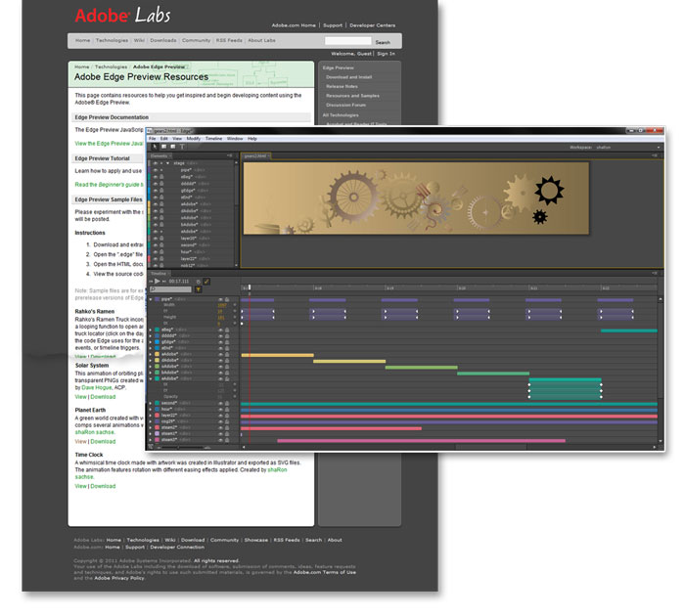
Task: Click the Elements panel options menu icon
Action: pos(232,155)
